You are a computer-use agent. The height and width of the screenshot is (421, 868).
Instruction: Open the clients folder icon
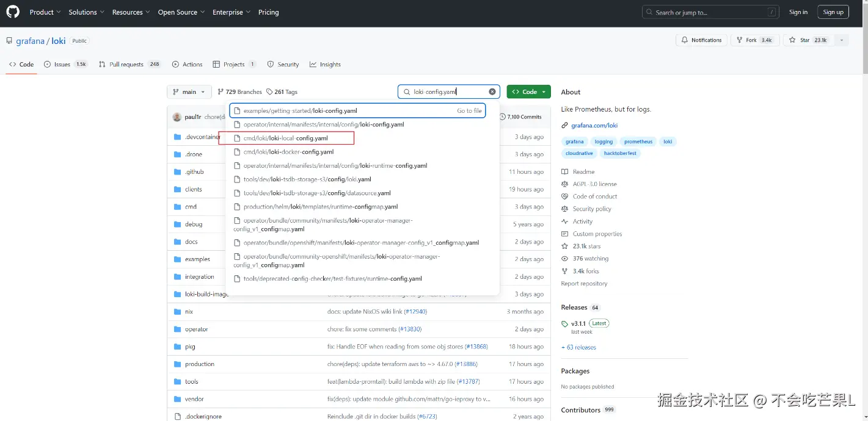coord(178,189)
